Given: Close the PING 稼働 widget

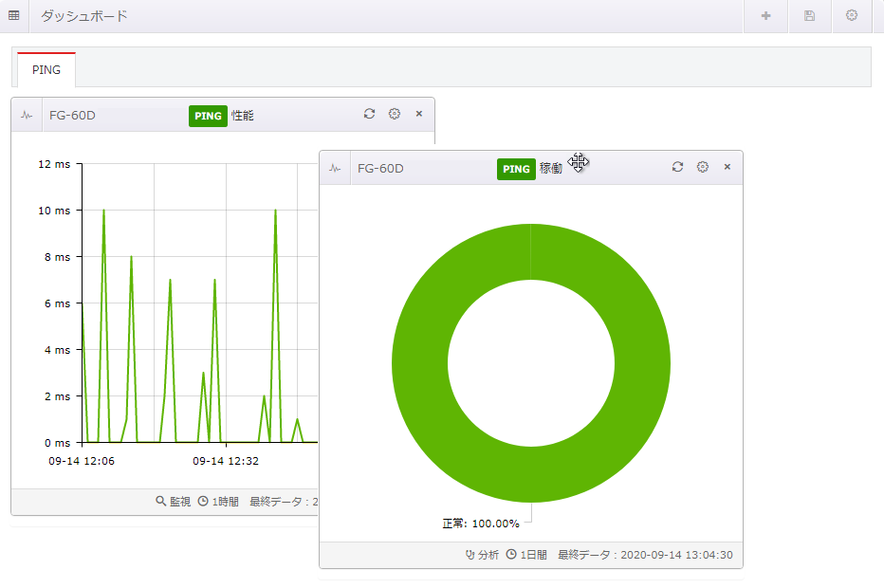Looking at the screenshot, I should [x=727, y=167].
